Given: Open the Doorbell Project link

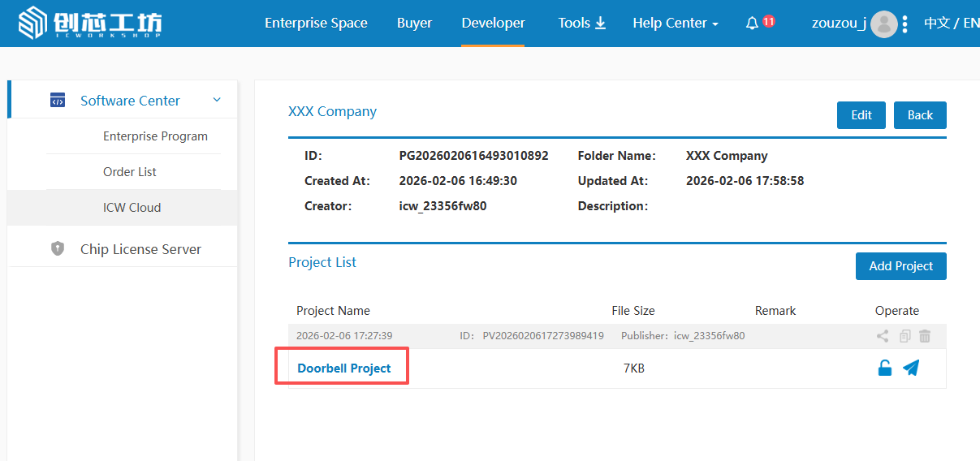Looking at the screenshot, I should [x=344, y=368].
